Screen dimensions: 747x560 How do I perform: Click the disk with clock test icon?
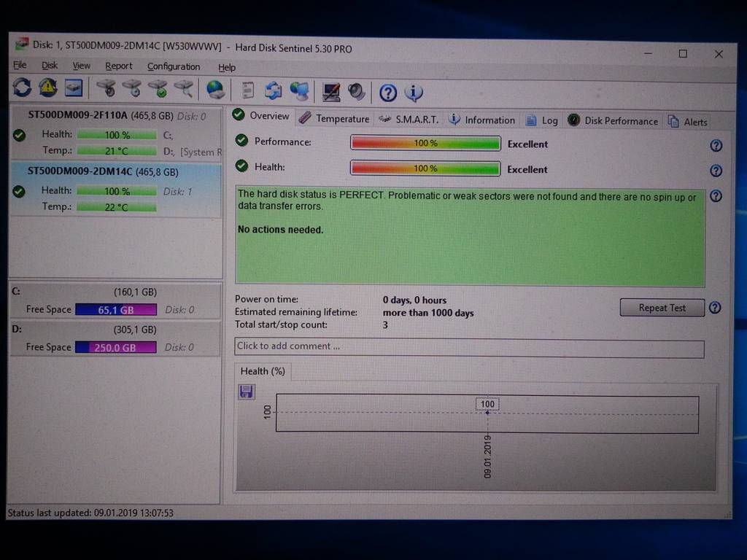[x=132, y=88]
